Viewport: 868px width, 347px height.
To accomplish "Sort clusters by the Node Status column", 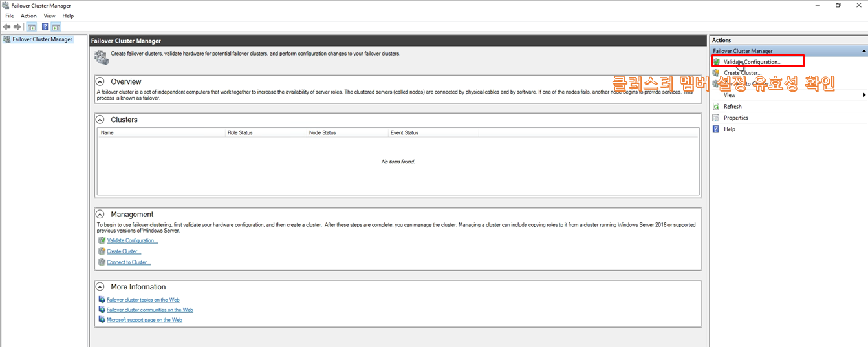I will pos(347,132).
